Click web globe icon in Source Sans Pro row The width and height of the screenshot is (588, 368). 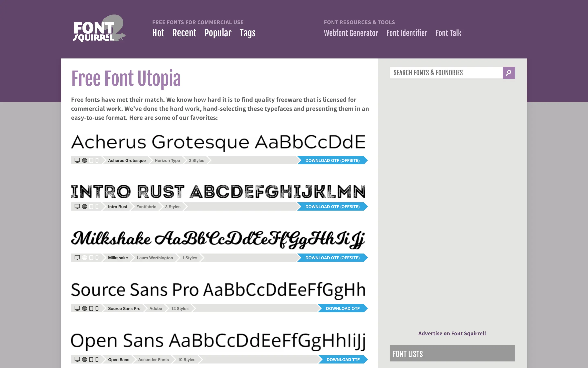tap(85, 308)
